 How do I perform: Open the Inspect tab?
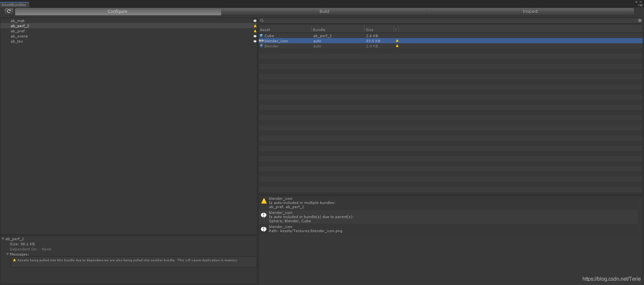tap(530, 12)
